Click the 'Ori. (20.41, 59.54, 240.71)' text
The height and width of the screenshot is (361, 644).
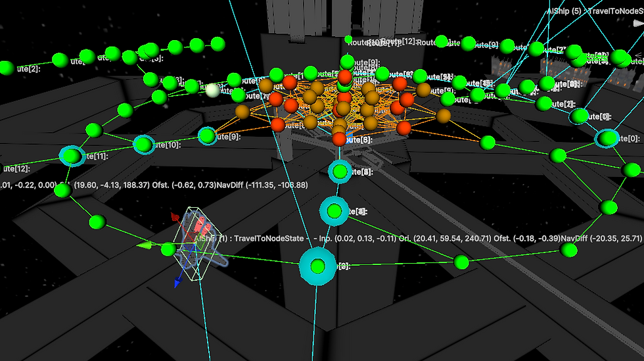[x=446, y=238]
